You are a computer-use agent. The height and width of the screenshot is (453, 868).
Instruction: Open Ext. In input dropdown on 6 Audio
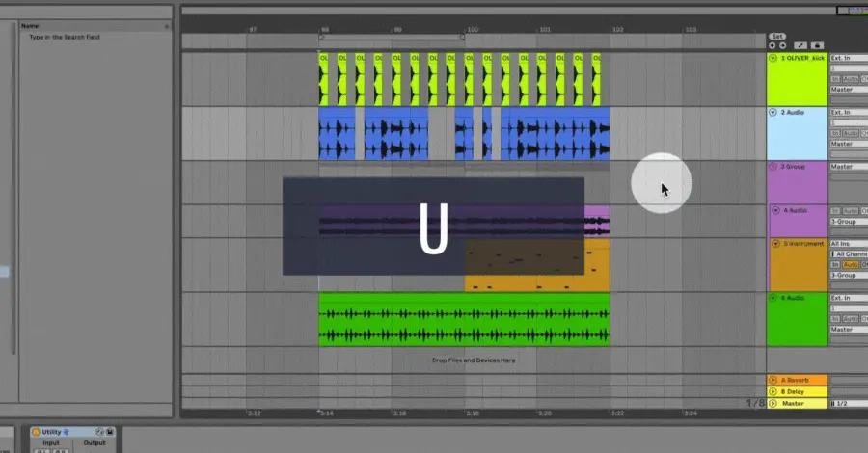[x=849, y=298]
